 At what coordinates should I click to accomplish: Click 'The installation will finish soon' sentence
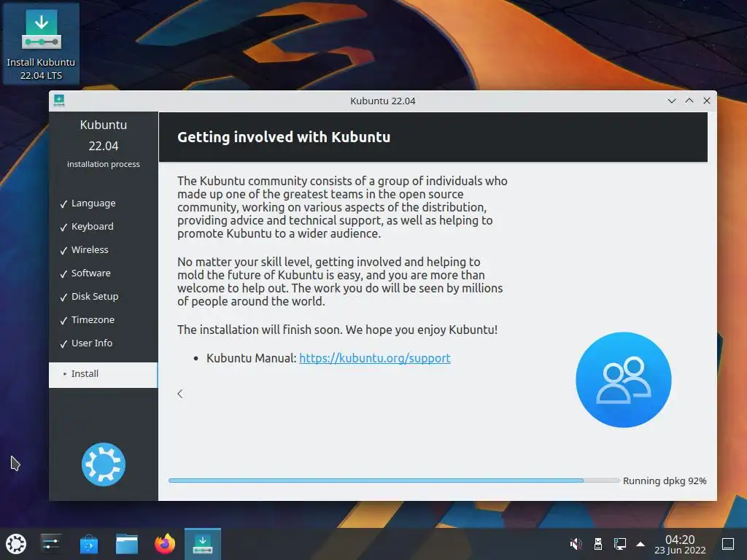(260, 330)
